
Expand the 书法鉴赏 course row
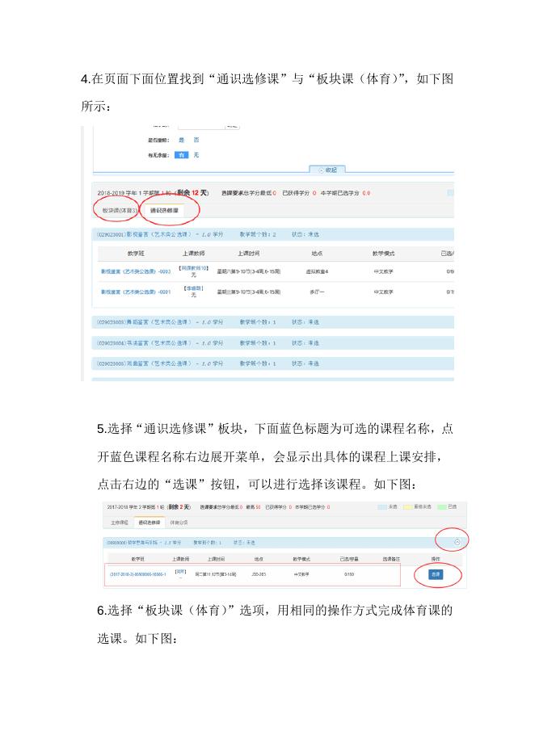pos(272,342)
